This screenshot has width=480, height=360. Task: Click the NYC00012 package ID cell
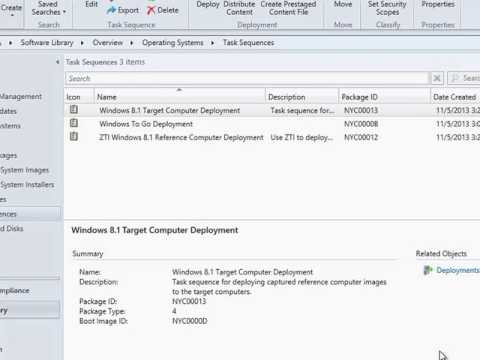(x=361, y=137)
